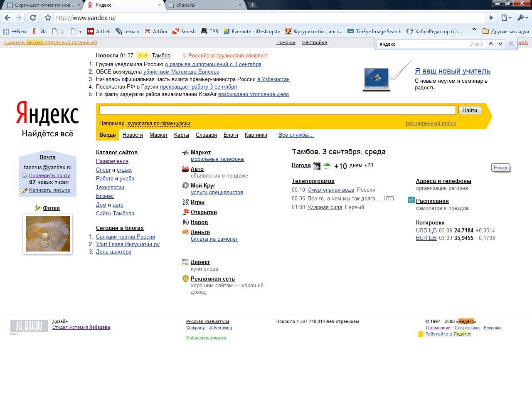Open the Evernote - iDesktop.tv bookmark

point(252,31)
